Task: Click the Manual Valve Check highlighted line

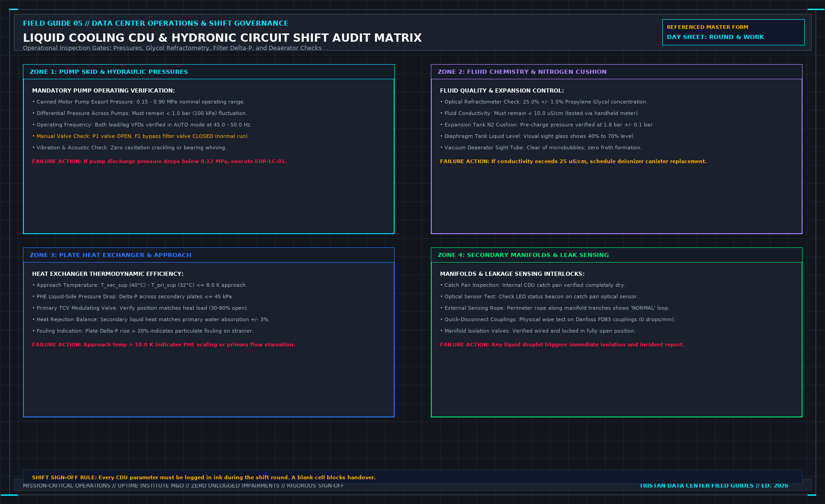Action: click(x=141, y=136)
